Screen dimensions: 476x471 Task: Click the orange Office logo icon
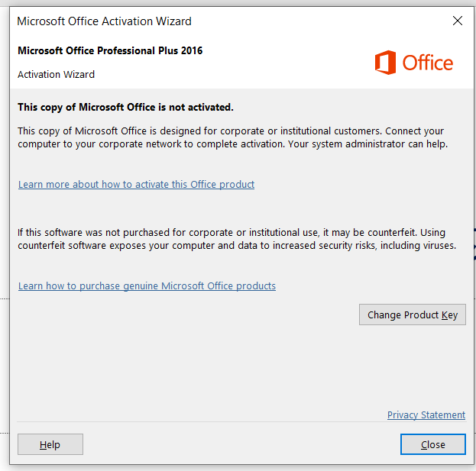tap(385, 63)
